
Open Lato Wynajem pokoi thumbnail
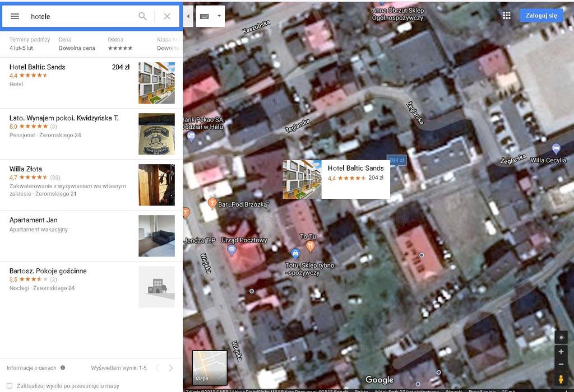coord(157,134)
